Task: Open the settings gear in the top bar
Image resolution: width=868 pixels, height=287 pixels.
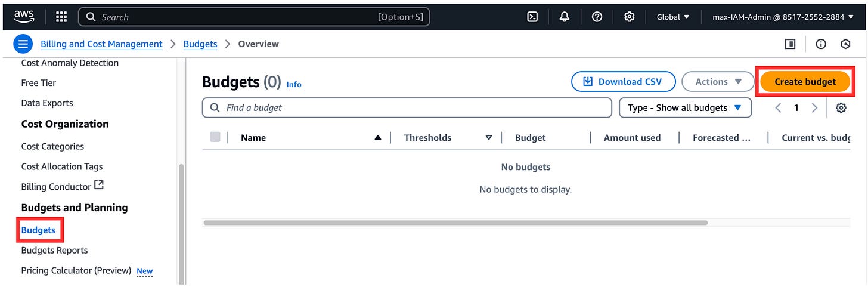Action: [629, 17]
